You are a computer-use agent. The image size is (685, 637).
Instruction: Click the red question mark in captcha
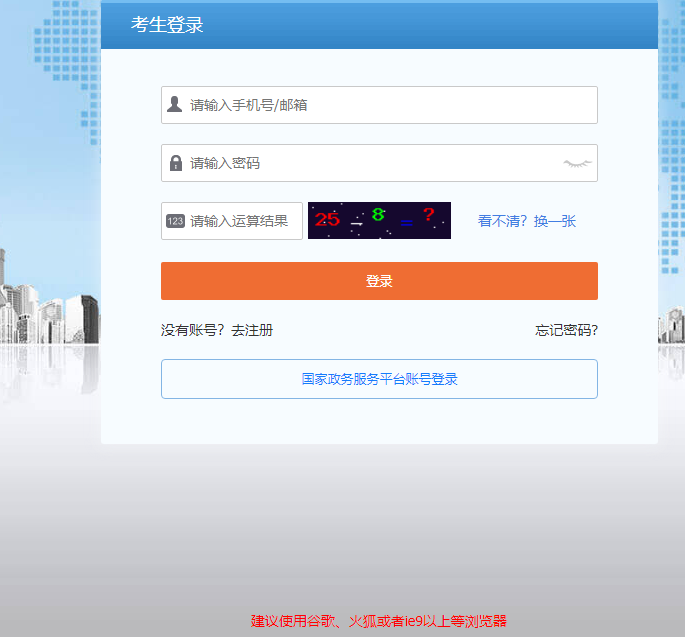(428, 215)
